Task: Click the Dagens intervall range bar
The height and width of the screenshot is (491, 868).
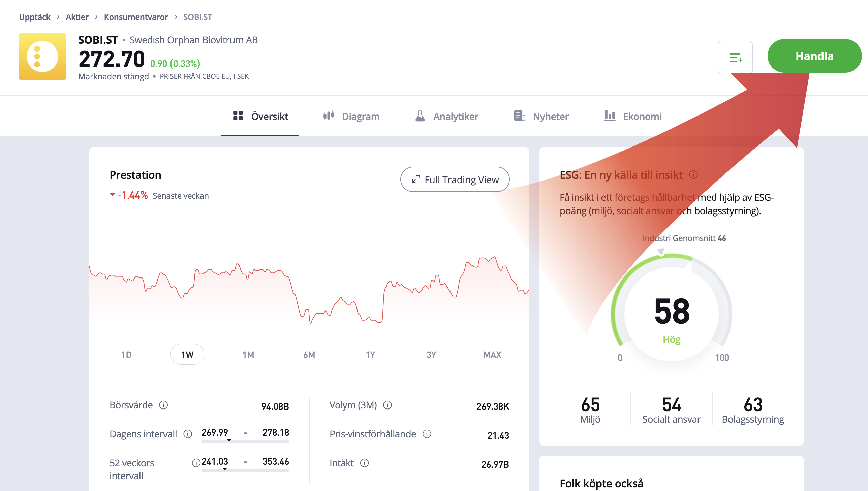Action: [x=245, y=441]
